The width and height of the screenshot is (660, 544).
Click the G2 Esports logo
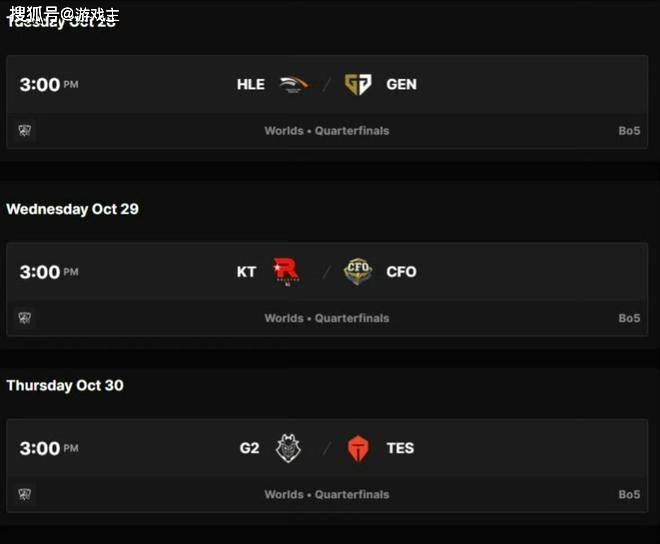[x=288, y=448]
